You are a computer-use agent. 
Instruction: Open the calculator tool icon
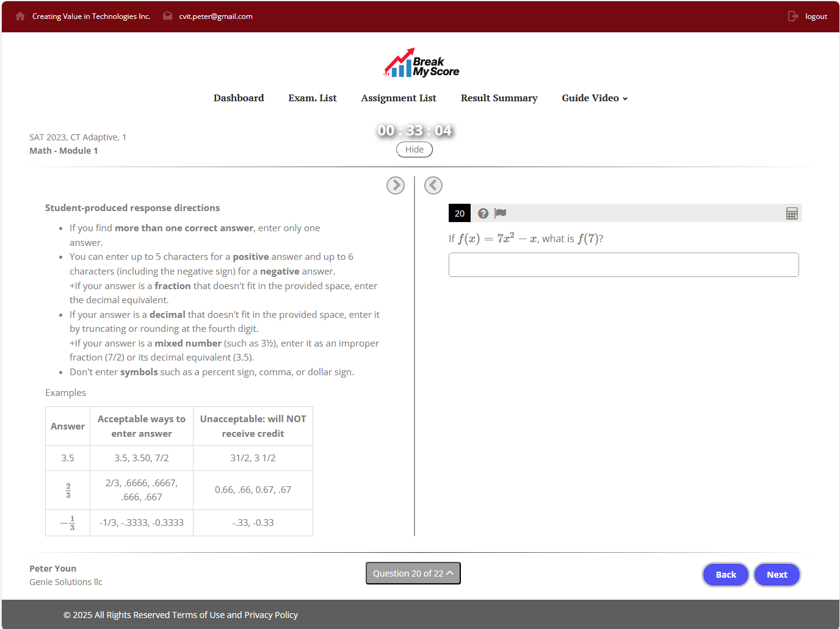click(x=792, y=214)
